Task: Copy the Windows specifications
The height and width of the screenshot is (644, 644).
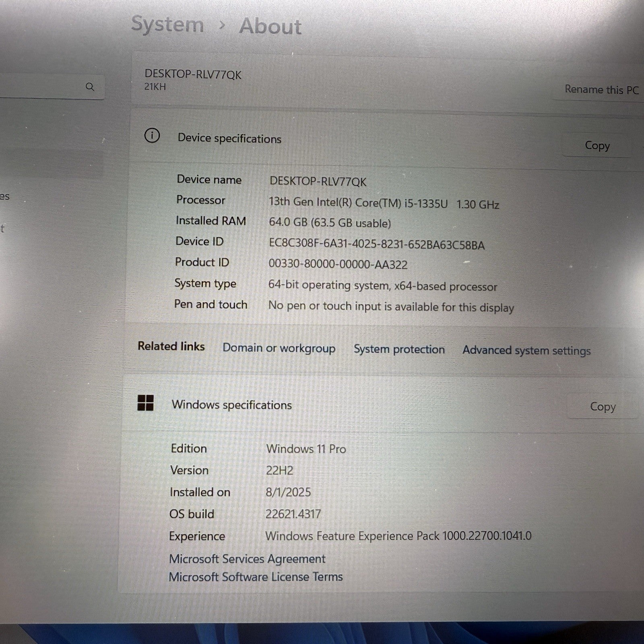Action: point(603,407)
